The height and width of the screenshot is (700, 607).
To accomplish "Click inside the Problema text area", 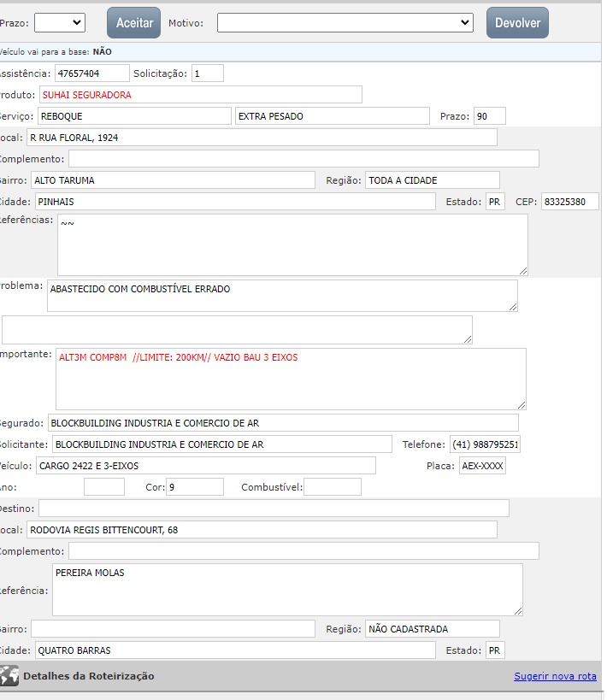I will point(282,296).
